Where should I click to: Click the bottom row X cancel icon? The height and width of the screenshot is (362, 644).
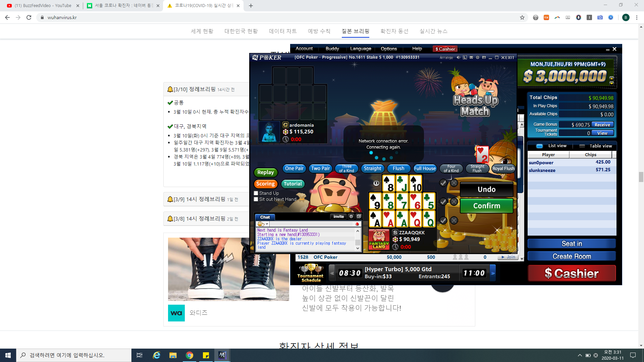point(454,220)
